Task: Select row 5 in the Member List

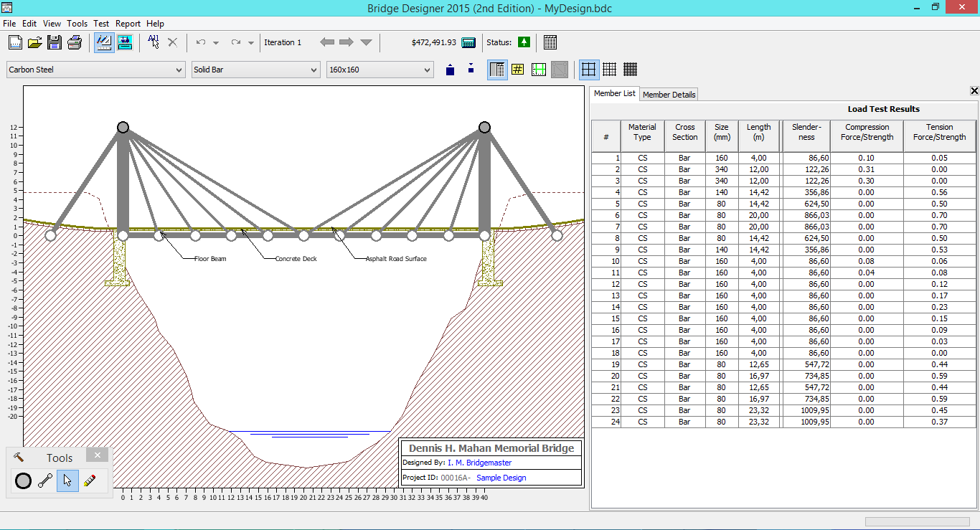Action: pos(717,204)
